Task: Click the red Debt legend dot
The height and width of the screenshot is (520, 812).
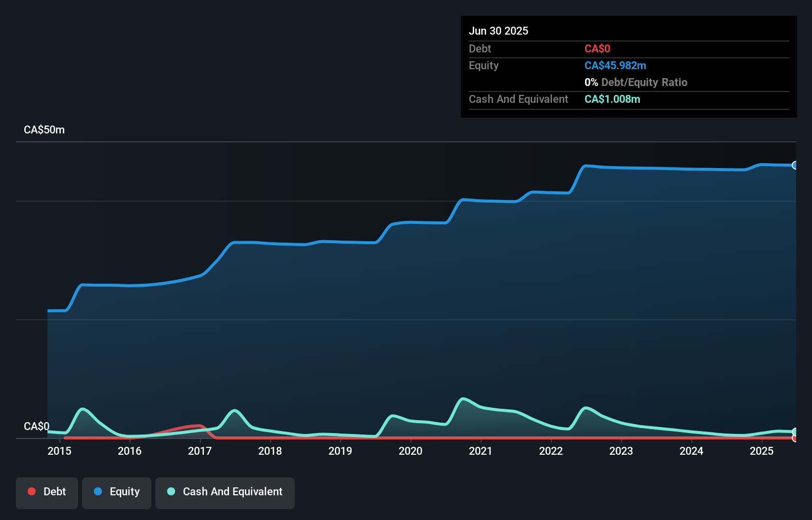Action: click(x=32, y=491)
